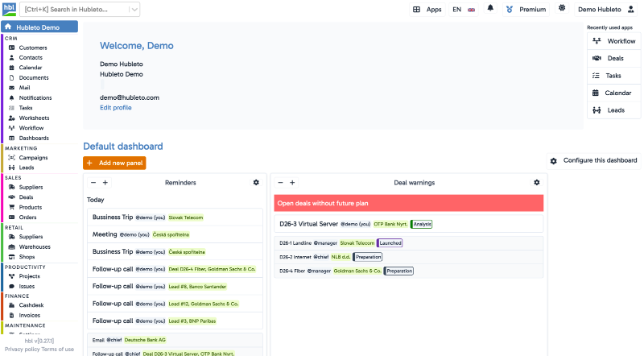Screen dimensions: 644x356
Task: Click the Apps grid icon
Action: pos(416,10)
